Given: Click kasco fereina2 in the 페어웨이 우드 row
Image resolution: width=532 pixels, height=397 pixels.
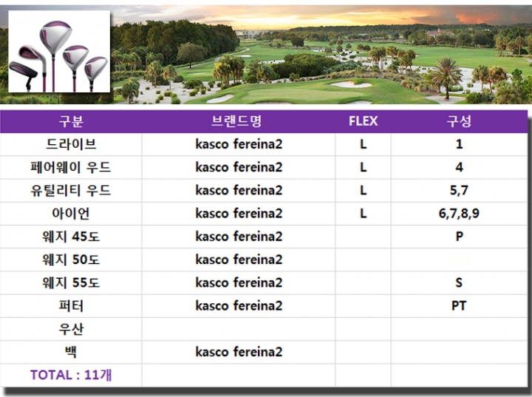Looking at the screenshot, I should point(239,167).
